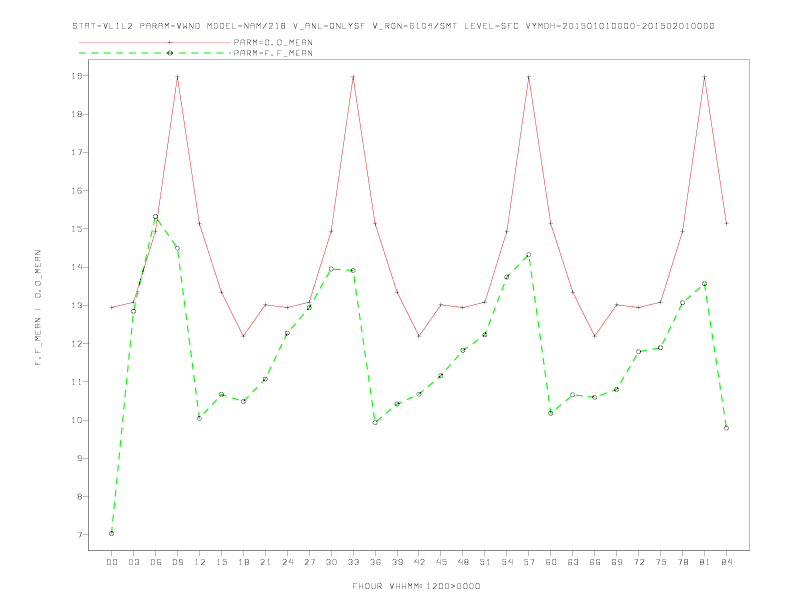Click x-axis tick label 57
The image size is (792, 612).
[x=529, y=562]
